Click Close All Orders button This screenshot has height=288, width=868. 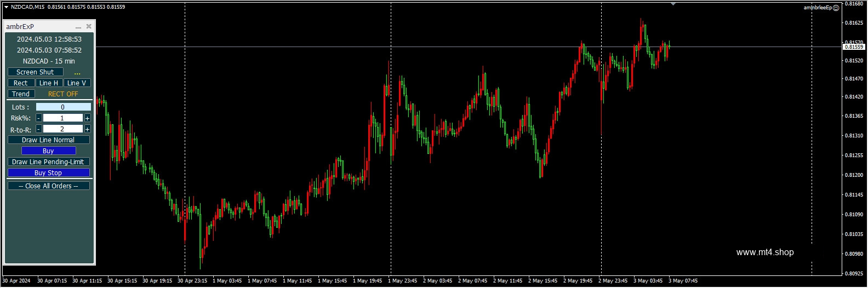[x=49, y=186]
